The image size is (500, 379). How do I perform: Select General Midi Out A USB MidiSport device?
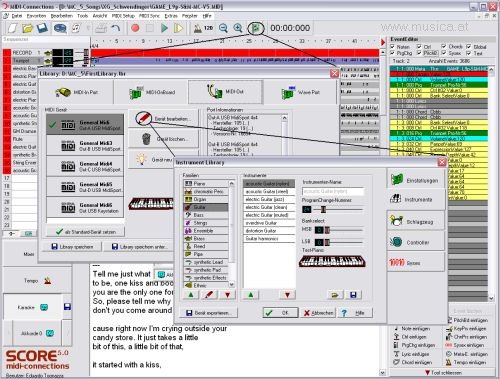[x=85, y=125]
